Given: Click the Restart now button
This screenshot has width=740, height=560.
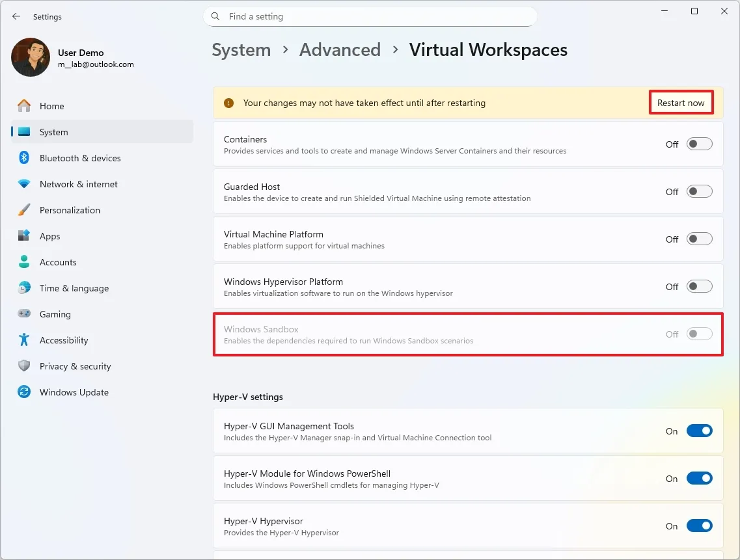Looking at the screenshot, I should (681, 102).
